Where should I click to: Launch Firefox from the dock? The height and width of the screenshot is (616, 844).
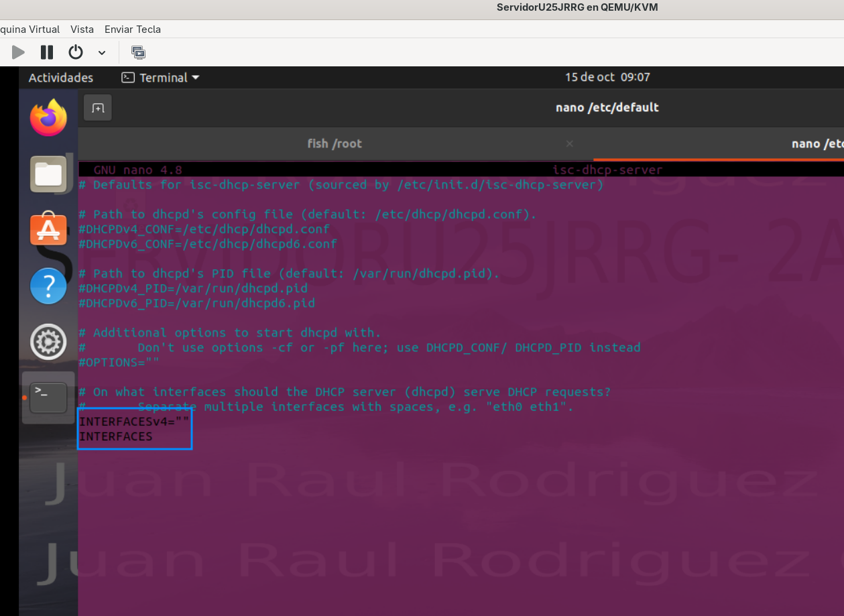click(x=48, y=118)
